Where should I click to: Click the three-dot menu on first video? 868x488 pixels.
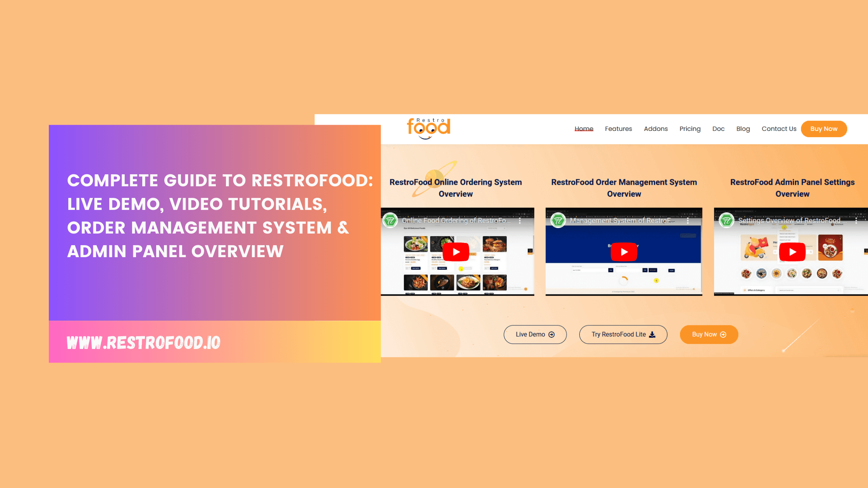(x=520, y=220)
